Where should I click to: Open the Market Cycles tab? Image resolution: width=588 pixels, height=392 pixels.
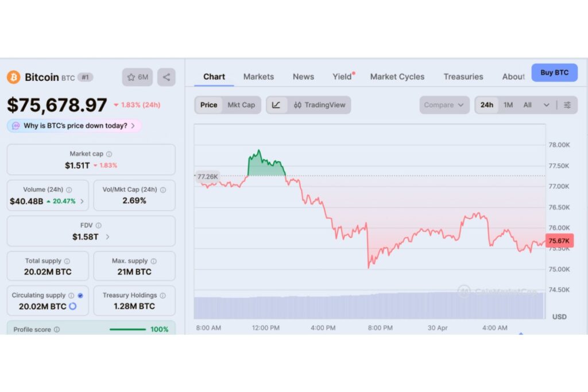[x=397, y=76]
